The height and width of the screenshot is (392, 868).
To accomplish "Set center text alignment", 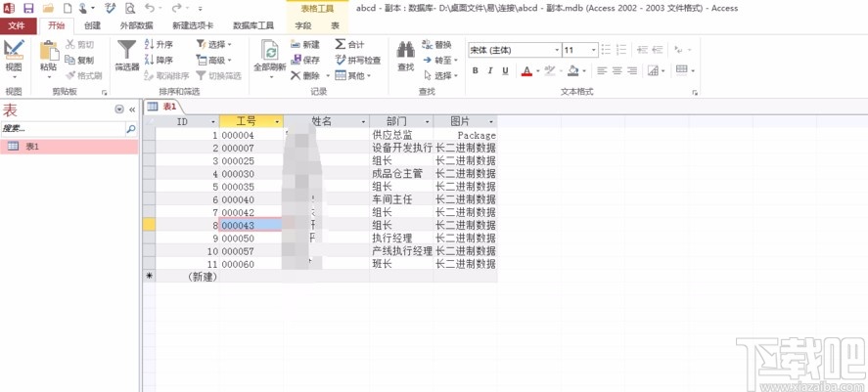I will point(617,70).
